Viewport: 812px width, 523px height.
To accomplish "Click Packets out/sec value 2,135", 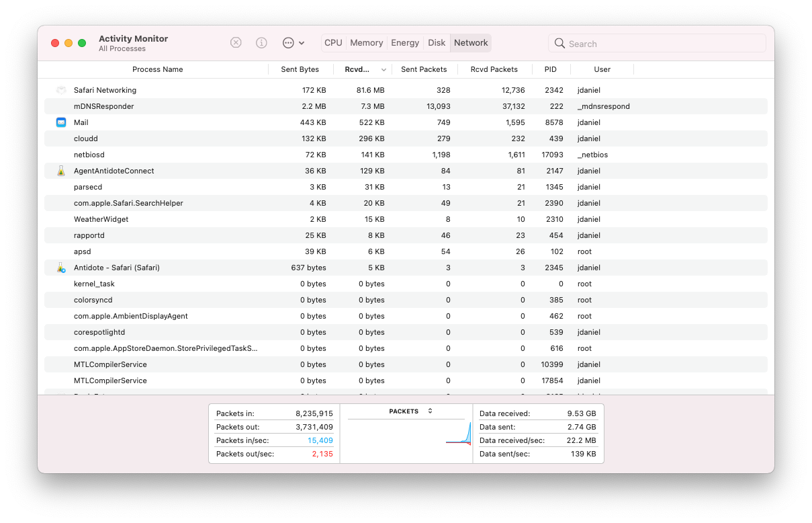I will coord(322,454).
